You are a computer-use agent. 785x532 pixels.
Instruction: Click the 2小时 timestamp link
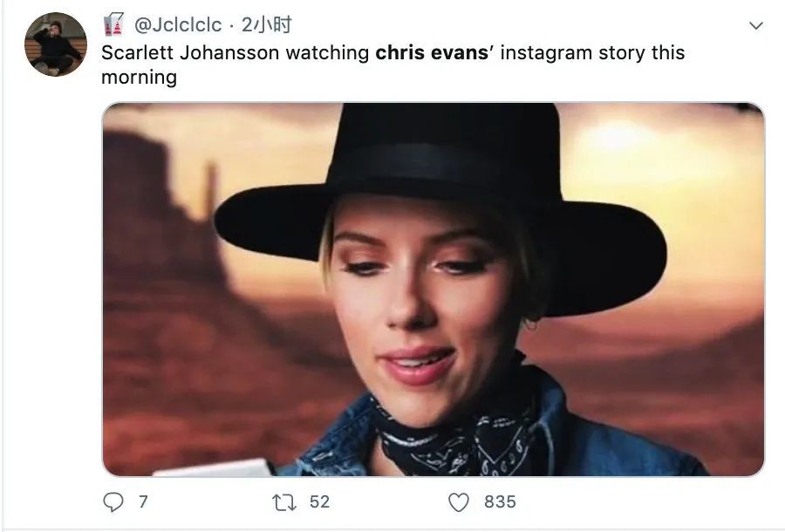point(266,25)
